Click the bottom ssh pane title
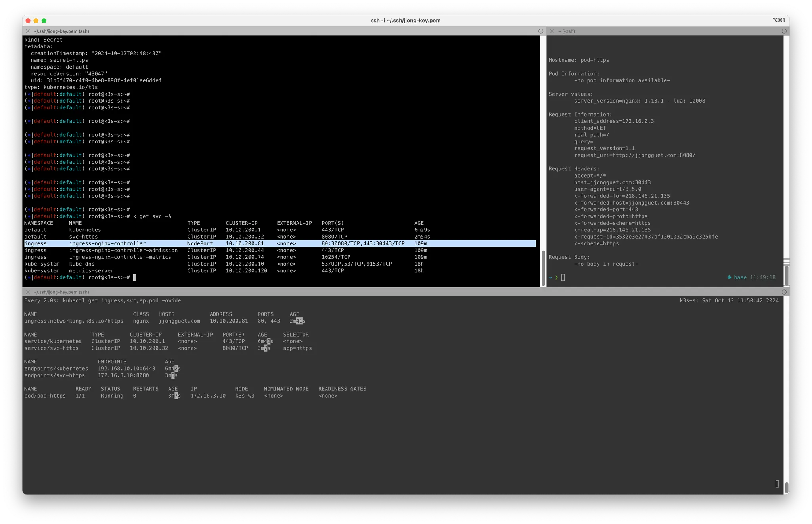 click(61, 292)
